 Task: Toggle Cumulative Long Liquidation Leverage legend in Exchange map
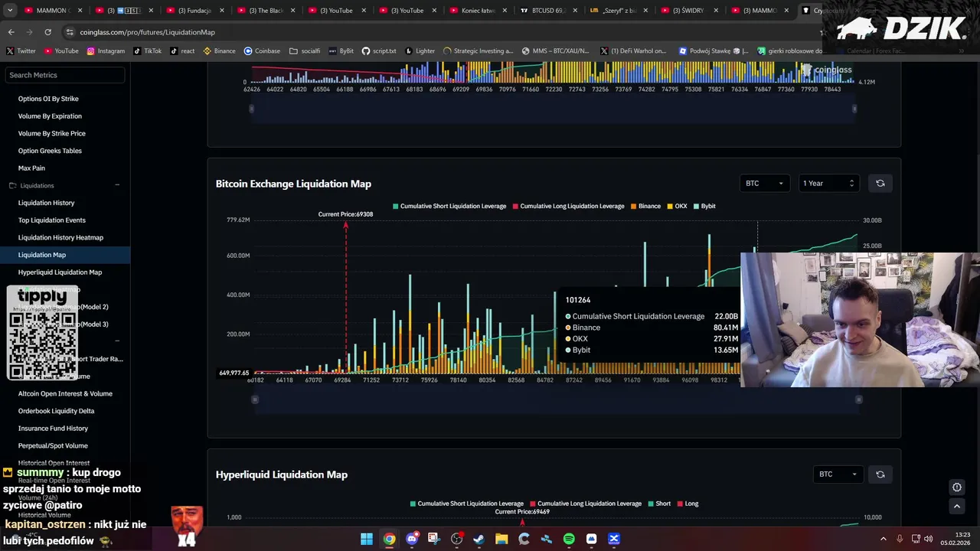(568, 206)
